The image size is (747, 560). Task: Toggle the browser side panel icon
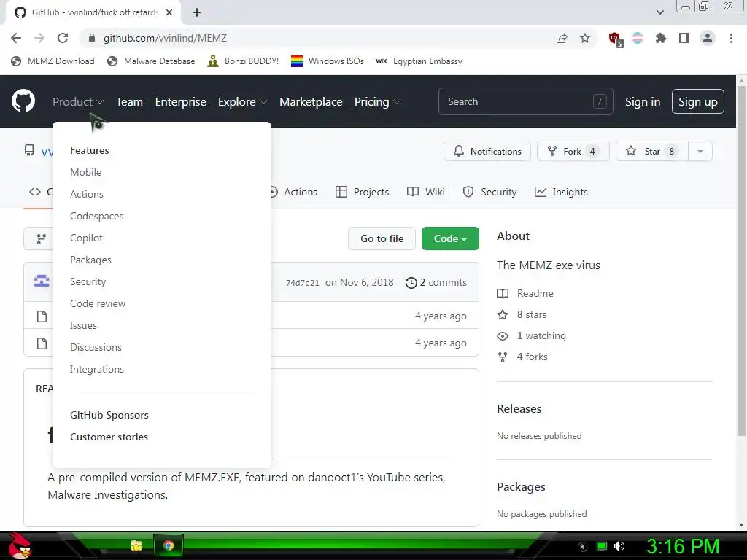click(x=684, y=38)
